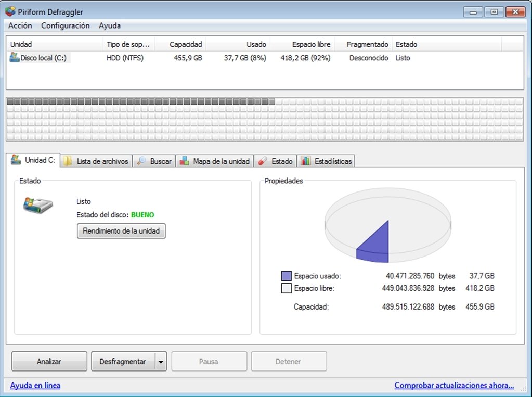Open the Configuración menu
Viewport: 532px width, 397px height.
pos(66,26)
